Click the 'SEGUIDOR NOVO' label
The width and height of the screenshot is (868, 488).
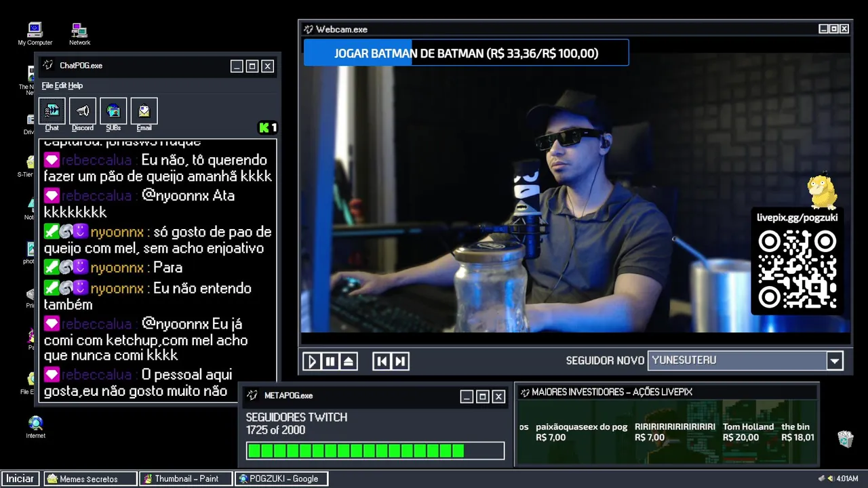pos(605,361)
